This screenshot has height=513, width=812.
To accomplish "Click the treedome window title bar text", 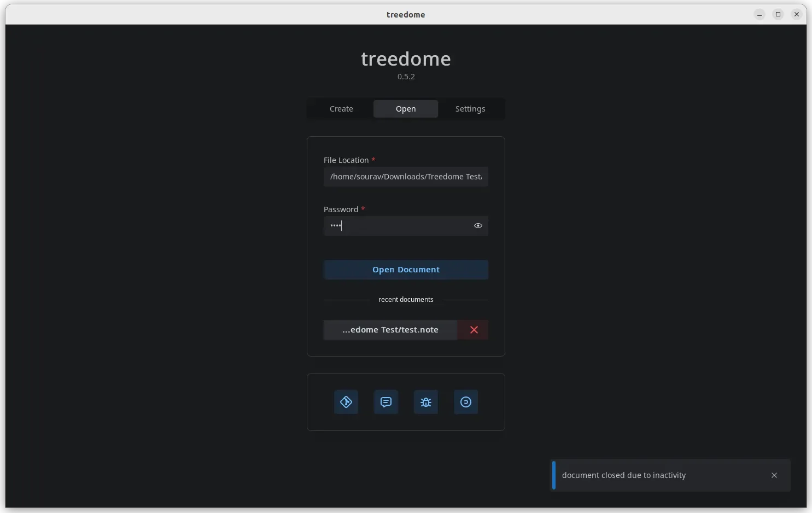I will [406, 15].
